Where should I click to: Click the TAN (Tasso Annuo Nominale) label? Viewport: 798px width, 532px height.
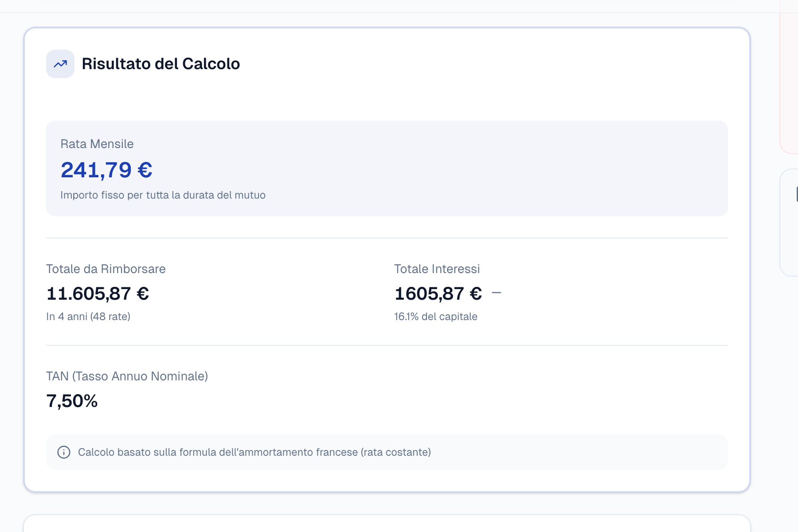pyautogui.click(x=128, y=376)
